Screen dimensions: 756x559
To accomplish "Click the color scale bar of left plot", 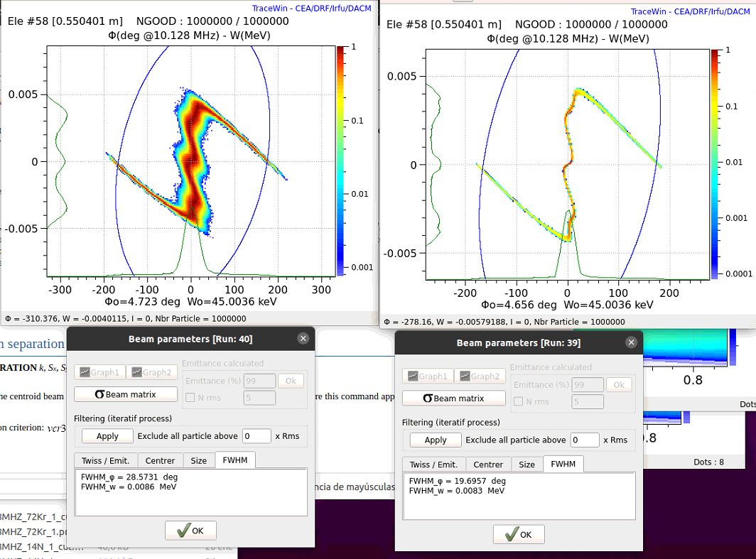I will click(340, 161).
